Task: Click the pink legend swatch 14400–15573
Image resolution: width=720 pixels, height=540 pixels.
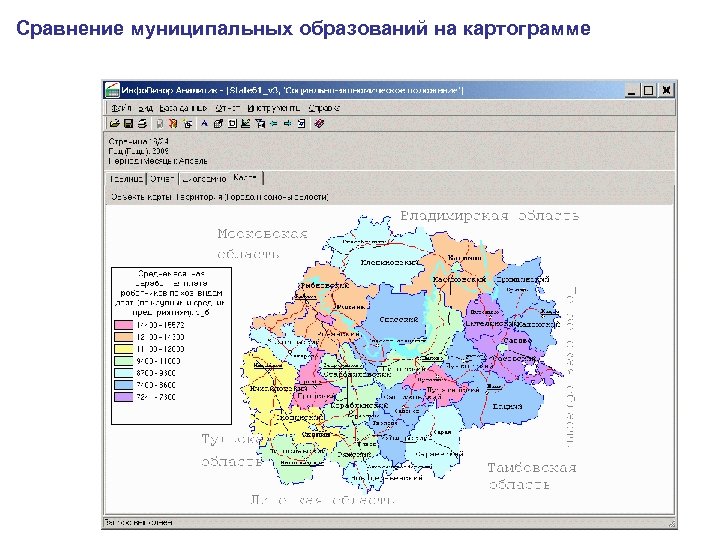Action: [123, 325]
